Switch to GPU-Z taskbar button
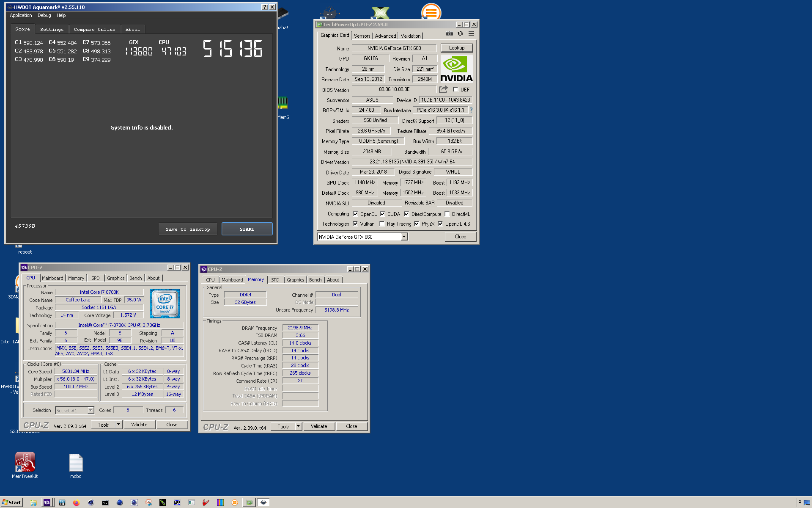Viewport: 812px width, 508px height. (x=250, y=502)
